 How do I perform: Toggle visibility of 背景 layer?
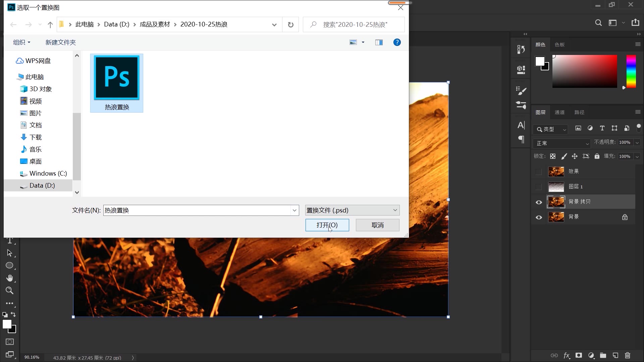(539, 217)
